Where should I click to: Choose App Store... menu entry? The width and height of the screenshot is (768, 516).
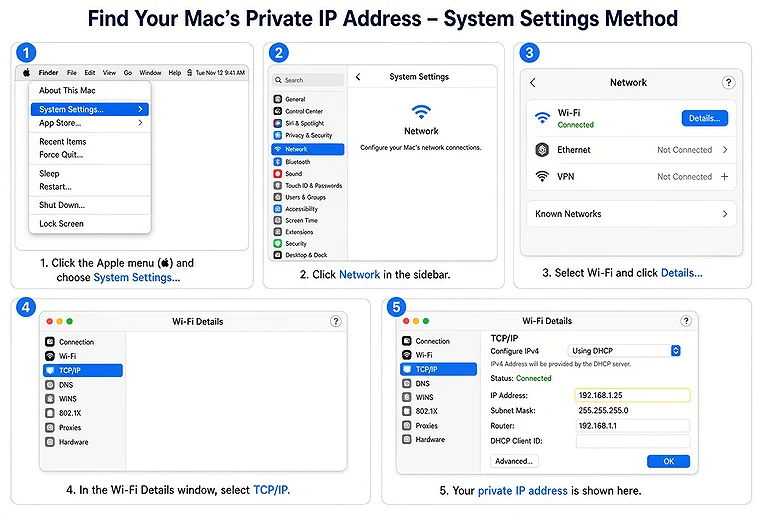(90, 123)
